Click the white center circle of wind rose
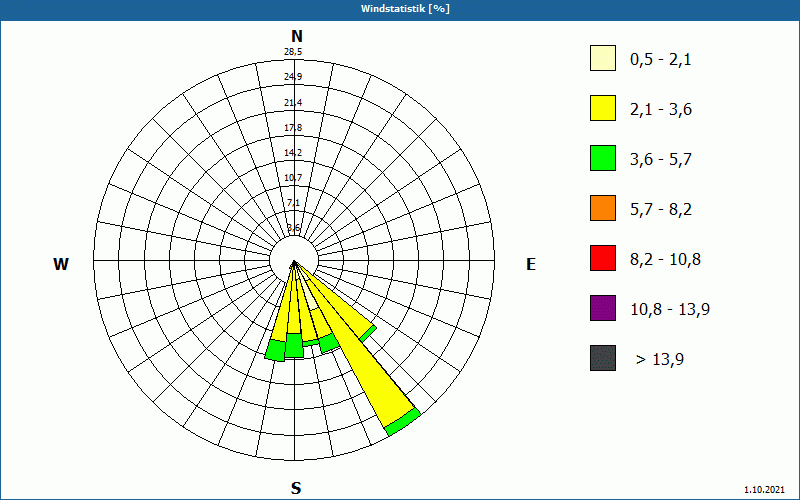Viewport: 800px width, 500px height. click(294, 260)
